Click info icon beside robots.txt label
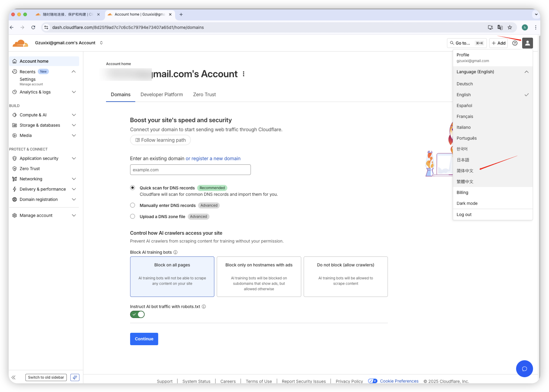The width and height of the screenshot is (549, 392). click(x=204, y=307)
